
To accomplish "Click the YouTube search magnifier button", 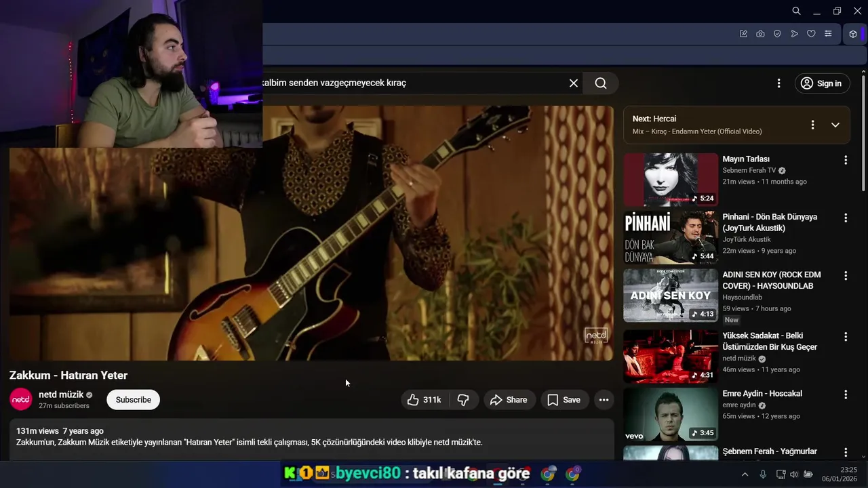I will (x=601, y=83).
